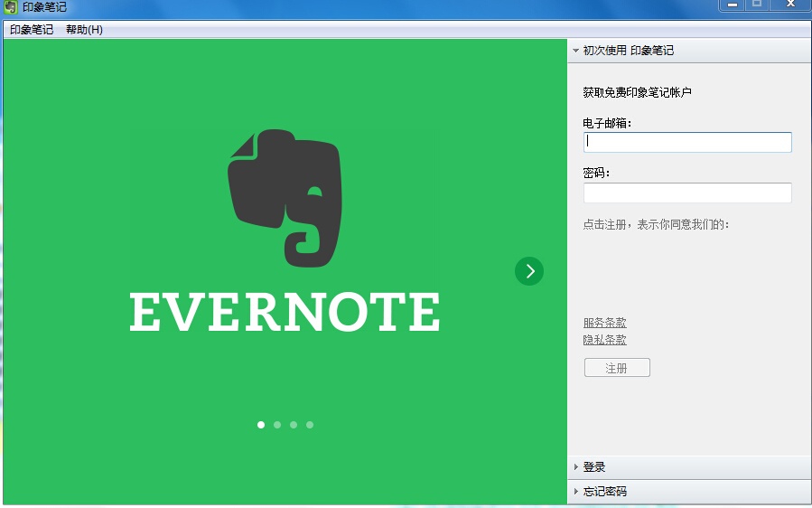Click the elephant icon in title bar
Viewport: 812px width, 508px height.
[12, 7]
